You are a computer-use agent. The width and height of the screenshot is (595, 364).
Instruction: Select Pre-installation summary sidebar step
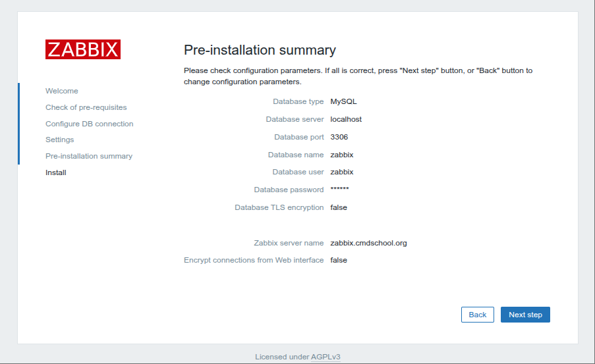pos(89,156)
